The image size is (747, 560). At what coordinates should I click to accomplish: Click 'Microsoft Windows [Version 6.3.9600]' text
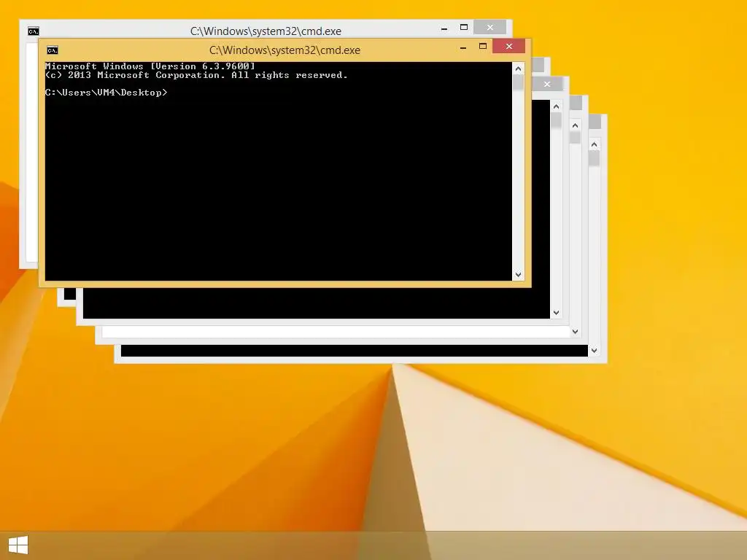(x=150, y=66)
